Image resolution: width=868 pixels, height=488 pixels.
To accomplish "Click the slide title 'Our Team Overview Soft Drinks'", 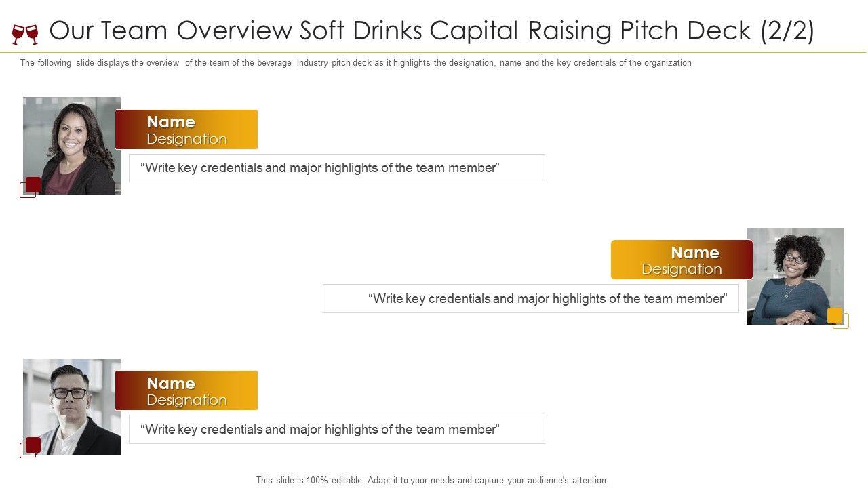I will [x=431, y=31].
